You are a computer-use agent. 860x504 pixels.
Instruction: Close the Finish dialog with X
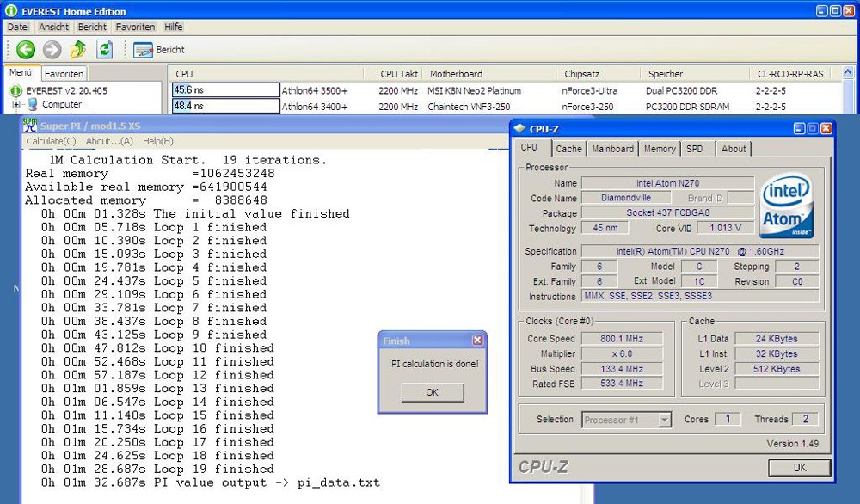pos(477,341)
